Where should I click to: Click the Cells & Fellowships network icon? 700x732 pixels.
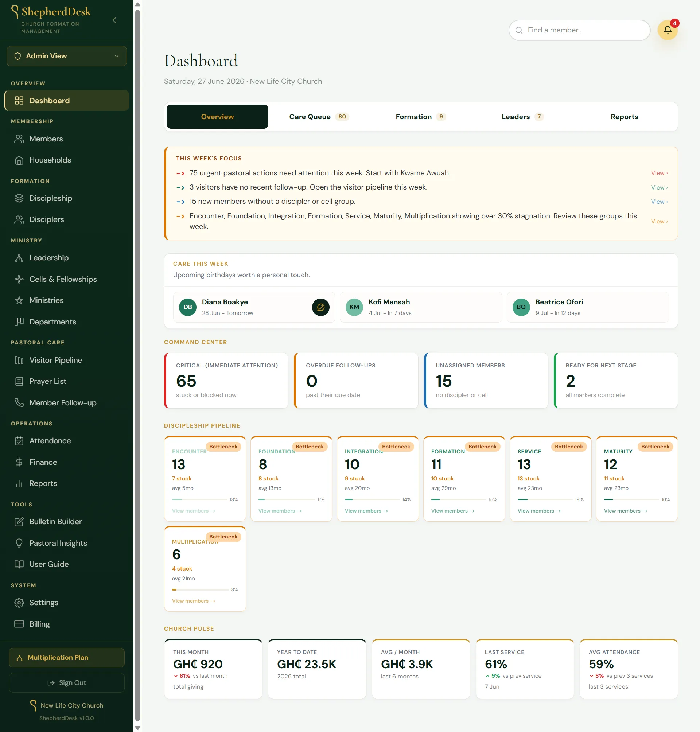19,279
